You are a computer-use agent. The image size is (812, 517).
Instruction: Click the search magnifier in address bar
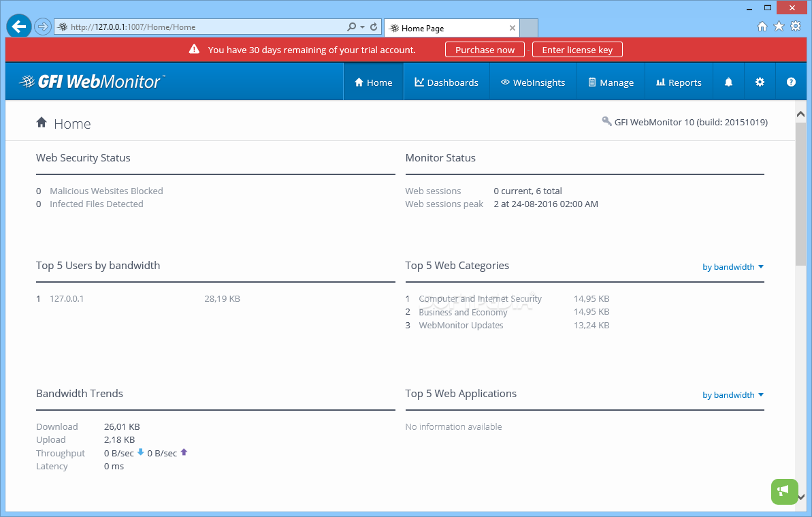click(x=352, y=27)
